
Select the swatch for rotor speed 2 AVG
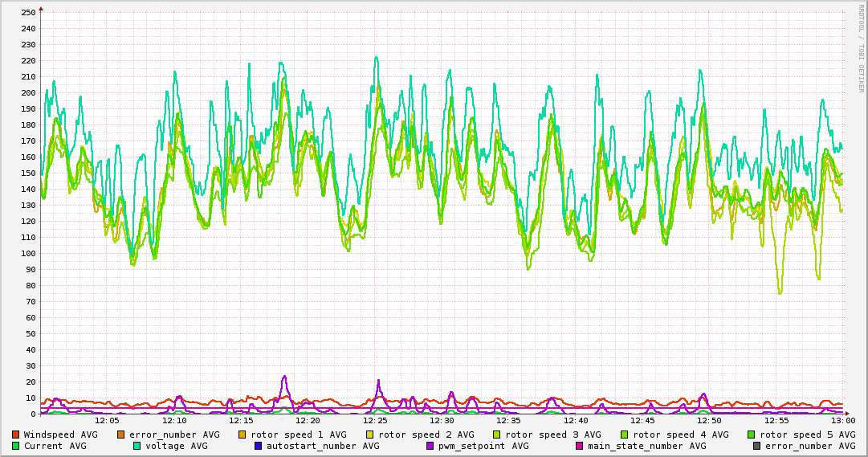pos(370,435)
